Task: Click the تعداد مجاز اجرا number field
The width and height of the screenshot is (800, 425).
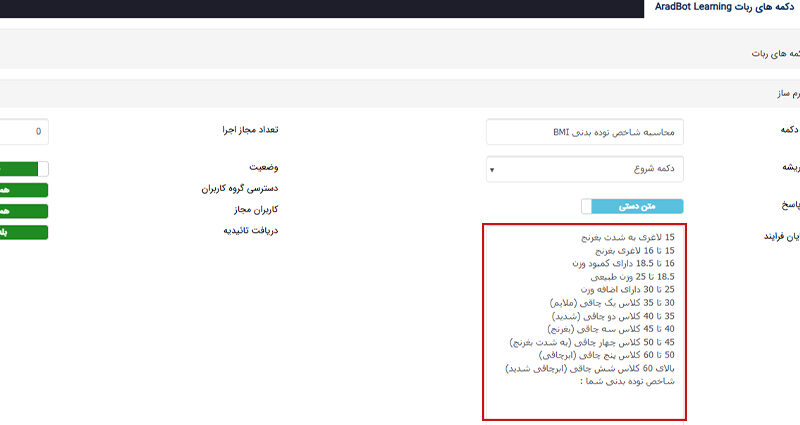Action: point(24,132)
